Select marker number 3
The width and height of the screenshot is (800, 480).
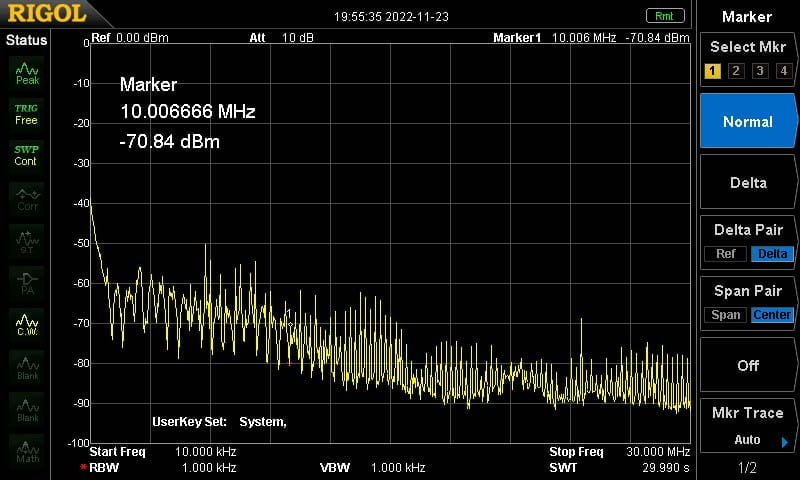tap(760, 70)
